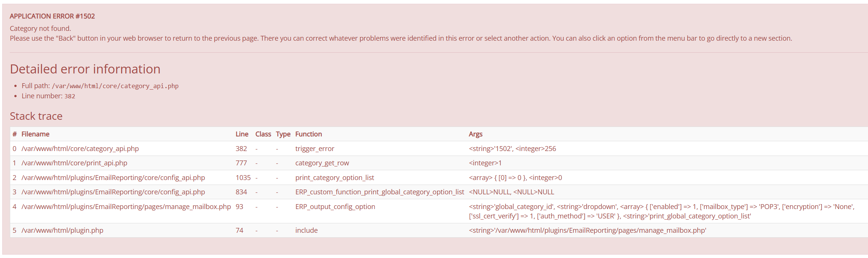Select the category_get_row function cell
The image size is (868, 258).
322,163
